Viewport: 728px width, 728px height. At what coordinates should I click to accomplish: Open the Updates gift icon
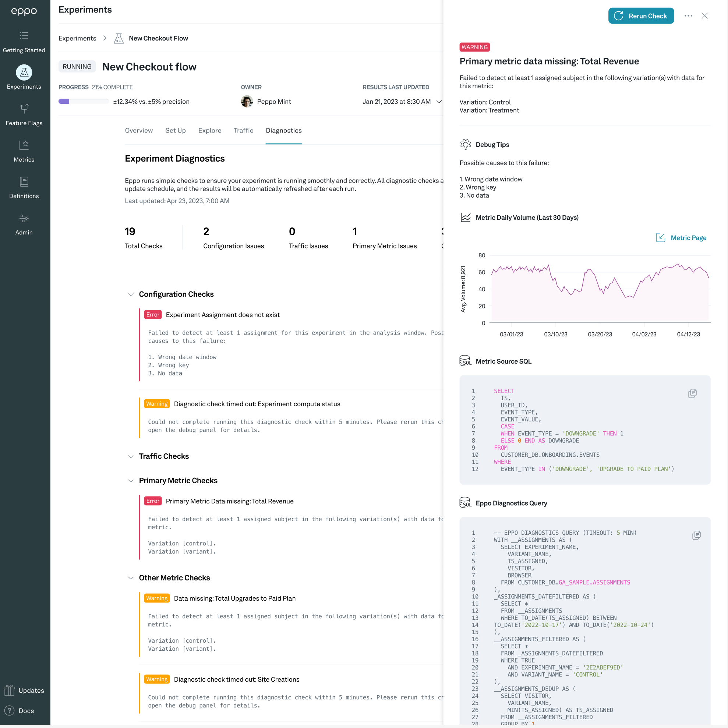point(10,690)
